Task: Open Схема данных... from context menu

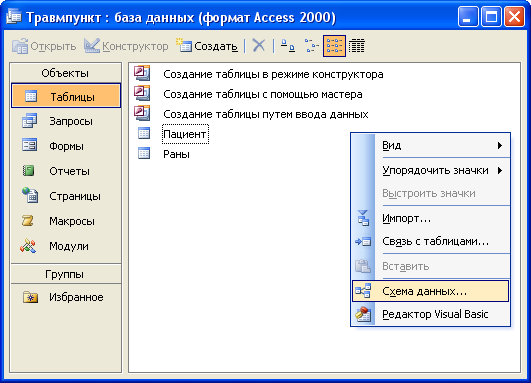Action: click(x=430, y=291)
